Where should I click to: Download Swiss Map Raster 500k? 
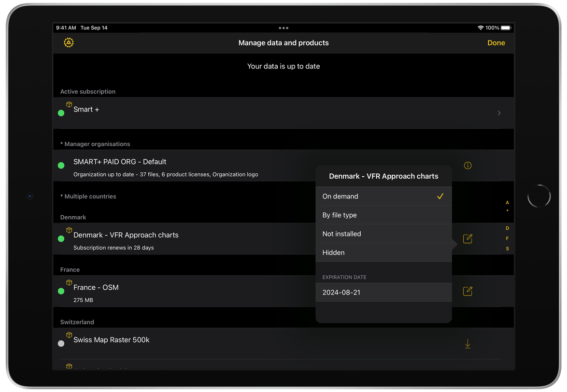[468, 344]
